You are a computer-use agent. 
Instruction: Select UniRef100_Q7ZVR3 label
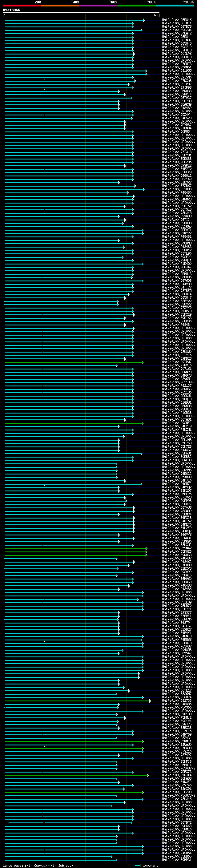(177, 497)
